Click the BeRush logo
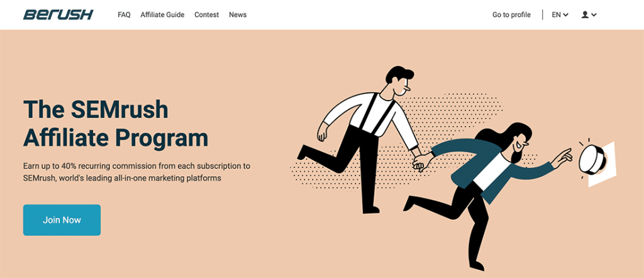 58,15
